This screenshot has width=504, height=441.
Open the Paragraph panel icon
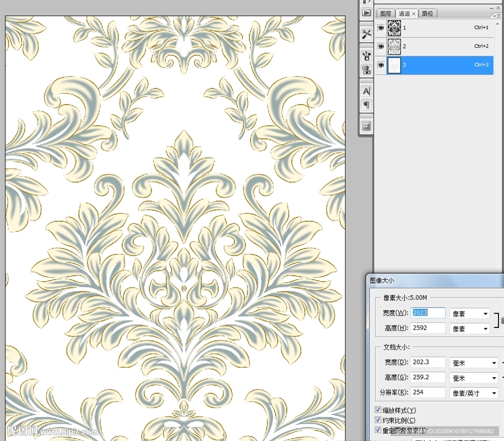pos(366,105)
